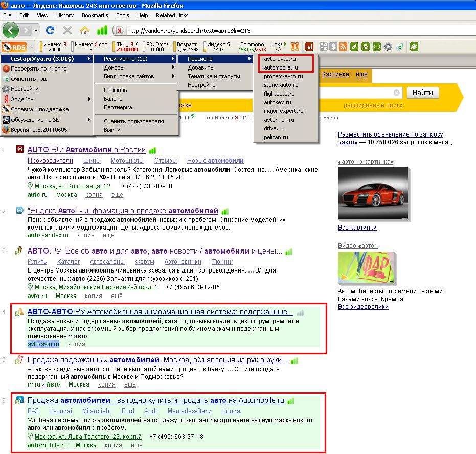Click the Links indicator in RDS bar
This screenshot has height=454, width=476.
pos(278,47)
